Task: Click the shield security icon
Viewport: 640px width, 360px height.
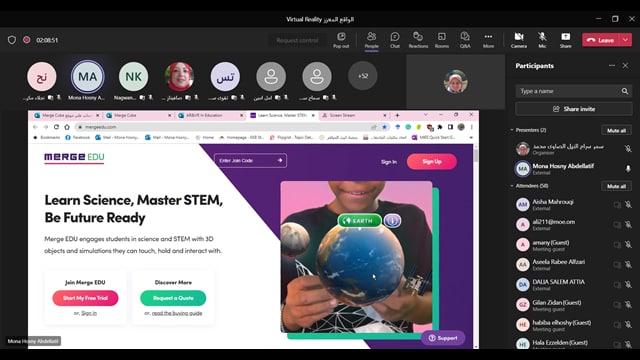Action: 12,40
